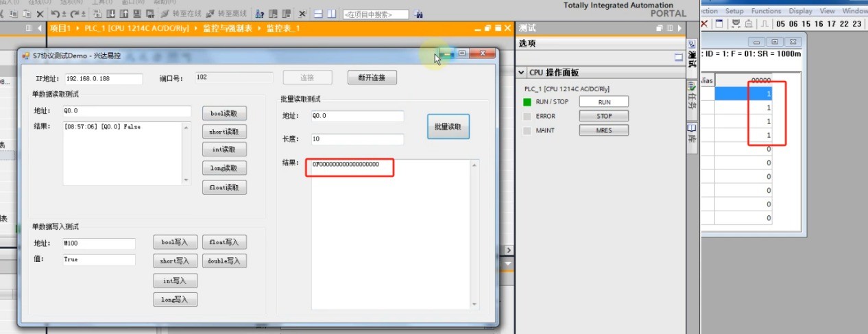Click the 断开连接 button
Screen dimensions: 868x334
(372, 77)
